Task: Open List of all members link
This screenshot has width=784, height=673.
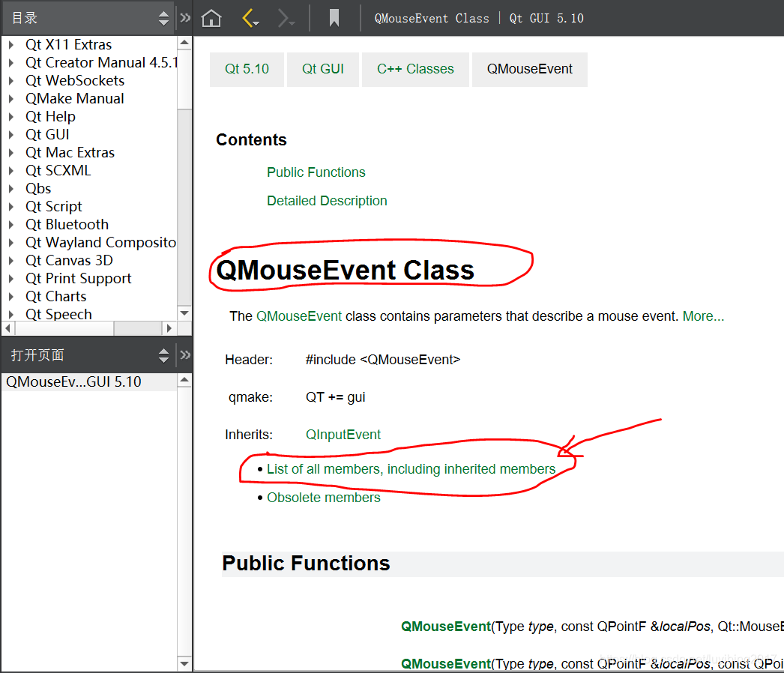Action: coord(411,469)
